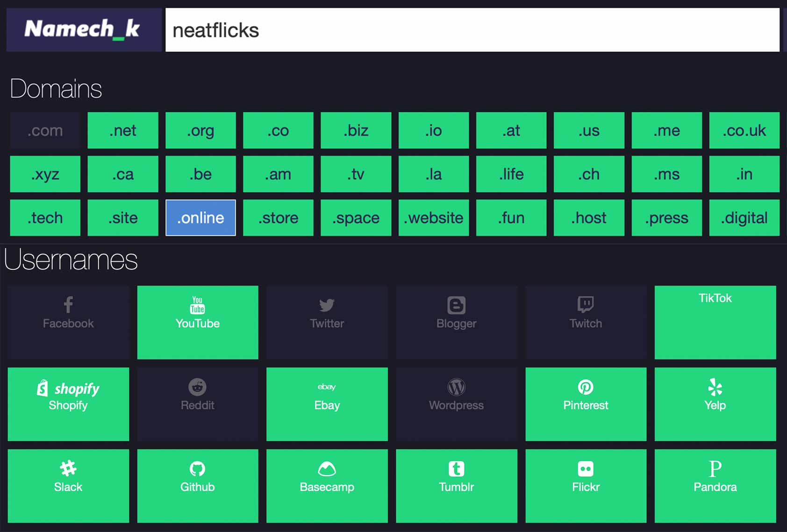Select the Twitter bird tile
The height and width of the screenshot is (532, 787).
(327, 323)
